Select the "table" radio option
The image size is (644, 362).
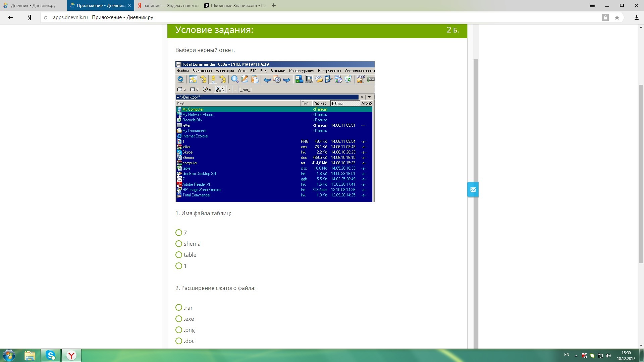pos(179,255)
